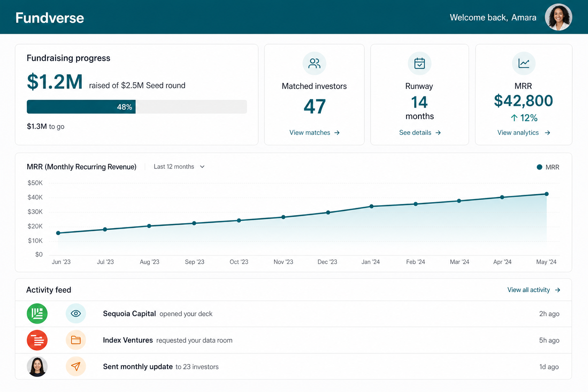Click the 12% MRR growth indicator

[524, 118]
